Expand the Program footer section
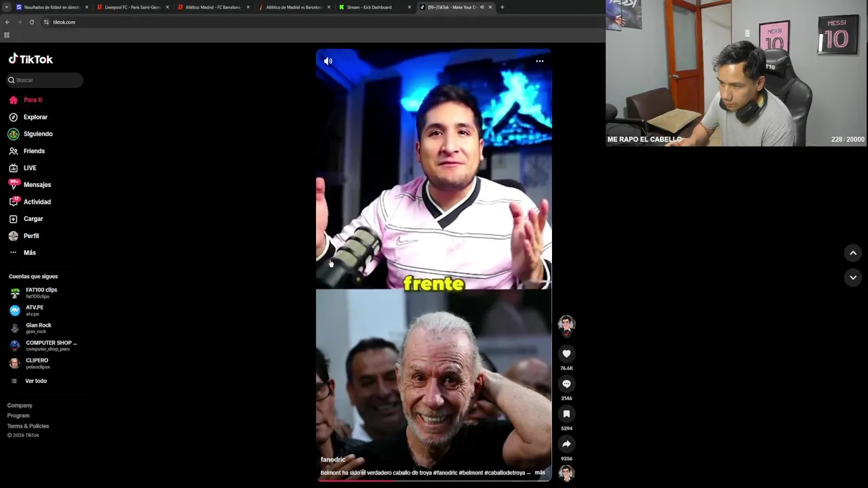Image resolution: width=868 pixels, height=488 pixels. click(18, 415)
